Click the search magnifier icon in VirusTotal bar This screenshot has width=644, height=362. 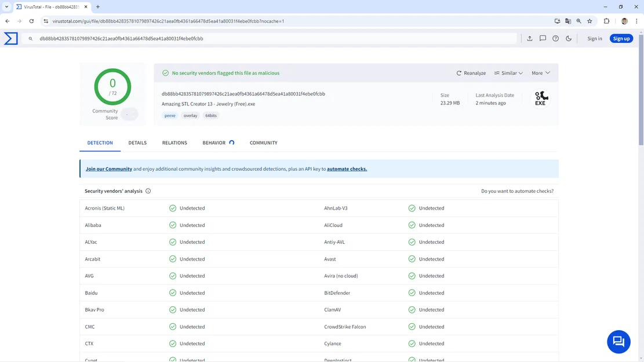point(30,39)
